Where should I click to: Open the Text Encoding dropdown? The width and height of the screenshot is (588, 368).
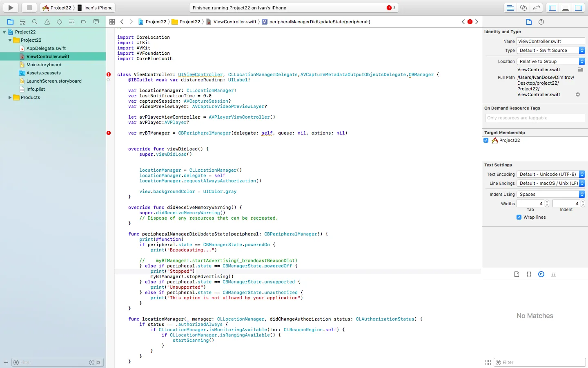click(551, 174)
